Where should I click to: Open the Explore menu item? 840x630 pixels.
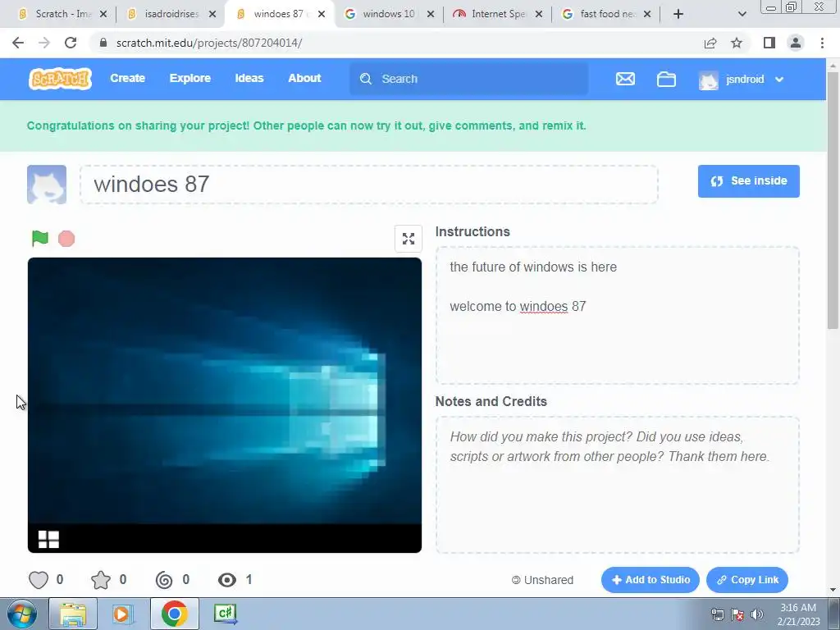(x=190, y=78)
